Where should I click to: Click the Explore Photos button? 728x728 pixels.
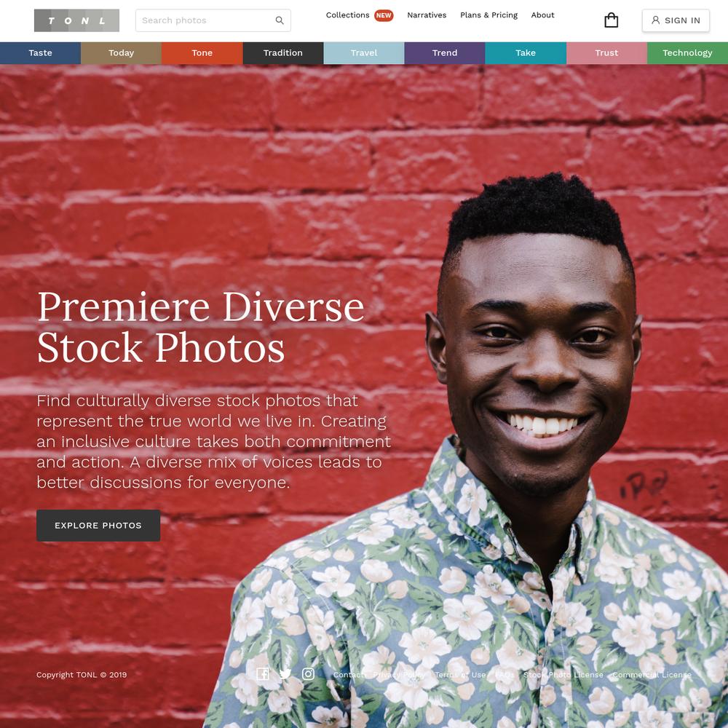click(x=98, y=525)
